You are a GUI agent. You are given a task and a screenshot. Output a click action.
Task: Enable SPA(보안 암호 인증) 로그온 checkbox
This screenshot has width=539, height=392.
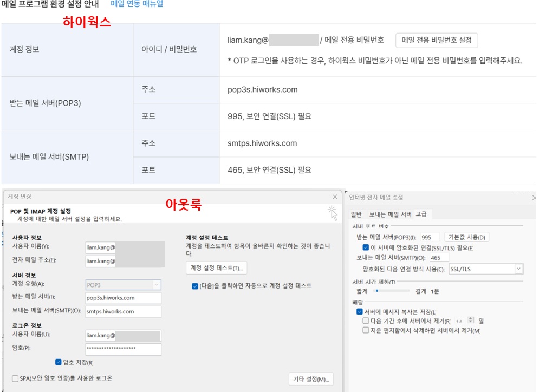15,378
